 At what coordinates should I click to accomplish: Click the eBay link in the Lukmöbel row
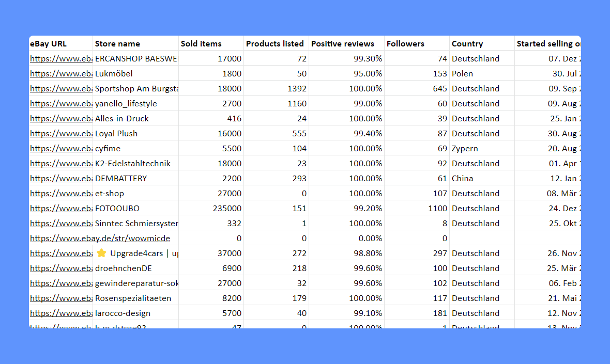click(x=61, y=74)
